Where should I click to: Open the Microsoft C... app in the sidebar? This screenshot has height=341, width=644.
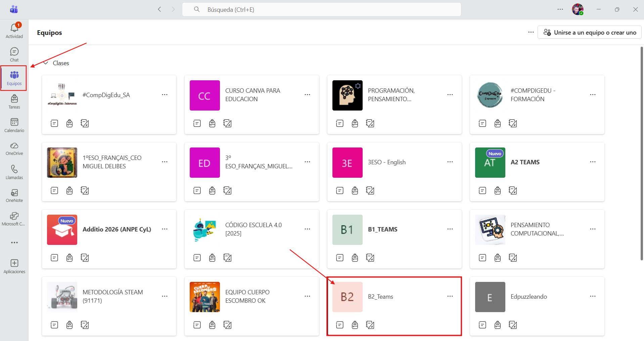point(14,219)
